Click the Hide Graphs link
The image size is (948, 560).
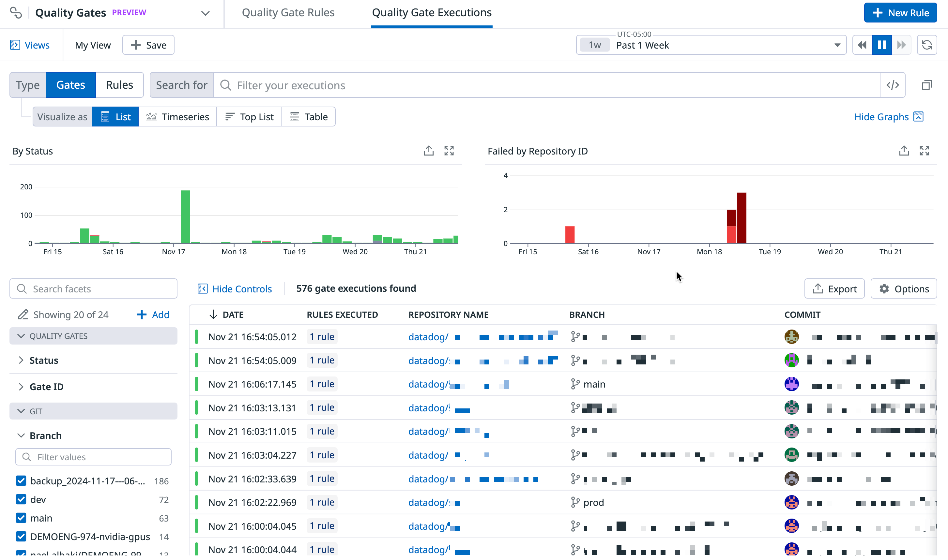pos(881,117)
